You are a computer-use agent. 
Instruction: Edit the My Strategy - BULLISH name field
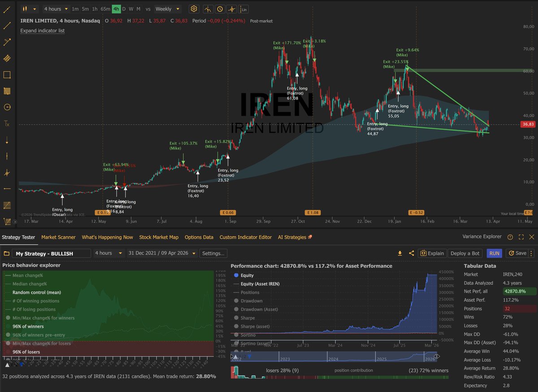51,253
